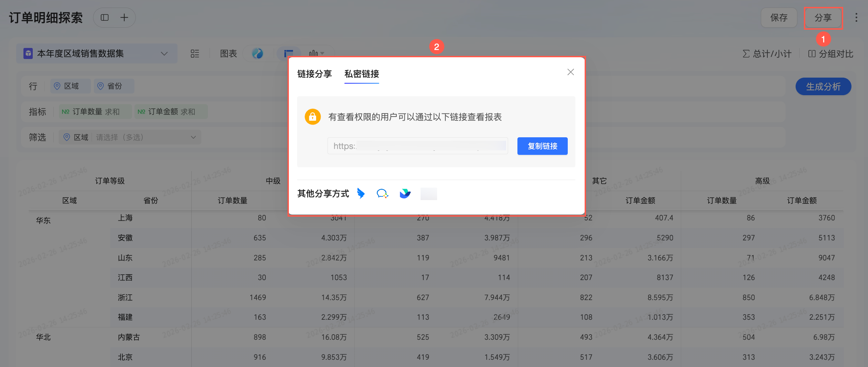
Task: Share via the DingTalk icon
Action: coord(361,194)
